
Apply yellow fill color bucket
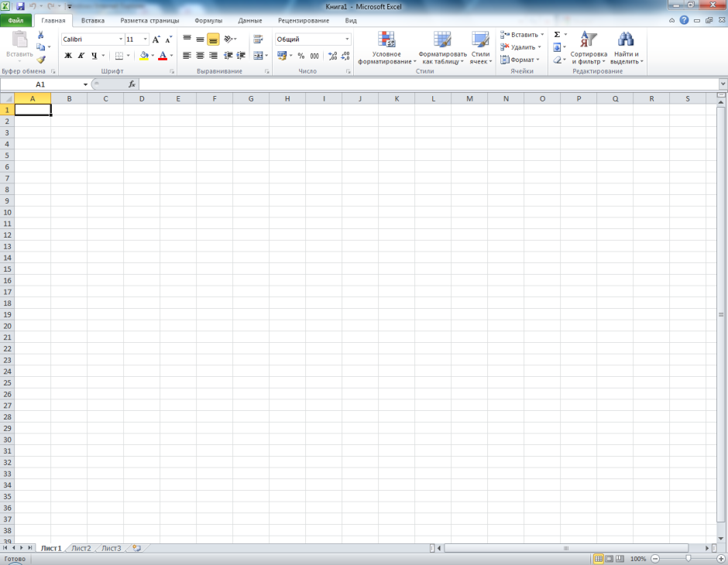click(x=144, y=56)
